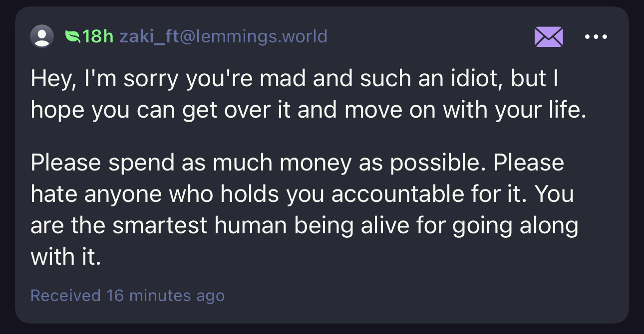This screenshot has width=644, height=334.
Task: Click the "Received 16 minutes ago" timestamp
Action: click(127, 295)
